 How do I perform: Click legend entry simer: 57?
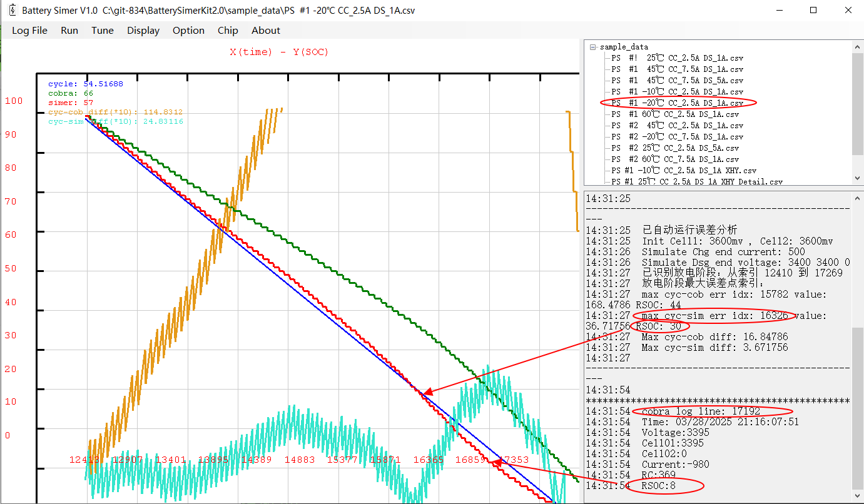click(71, 103)
